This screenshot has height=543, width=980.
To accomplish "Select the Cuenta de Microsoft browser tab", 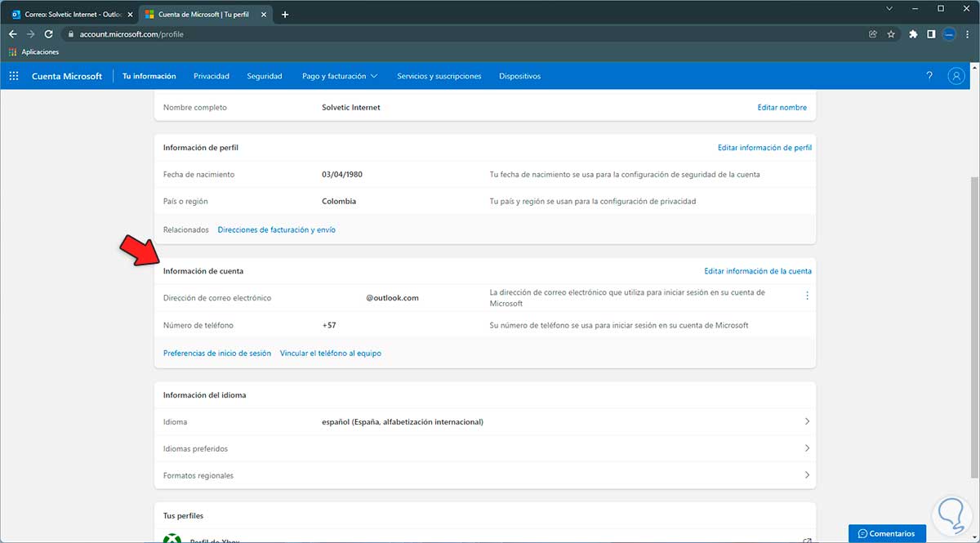I will (x=207, y=15).
